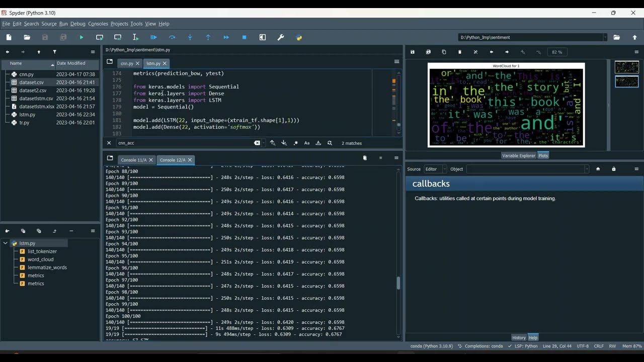Lock the Help pane with padlock icon

pyautogui.click(x=613, y=169)
